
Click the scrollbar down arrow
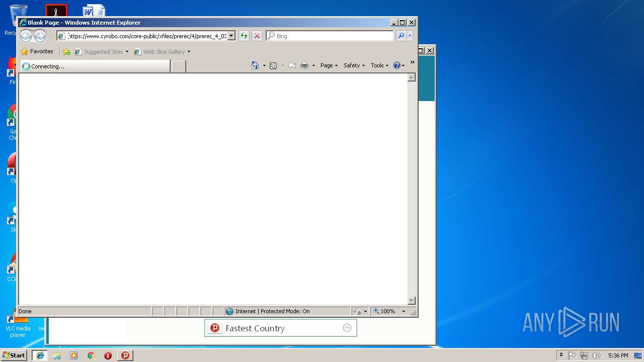pos(412,301)
